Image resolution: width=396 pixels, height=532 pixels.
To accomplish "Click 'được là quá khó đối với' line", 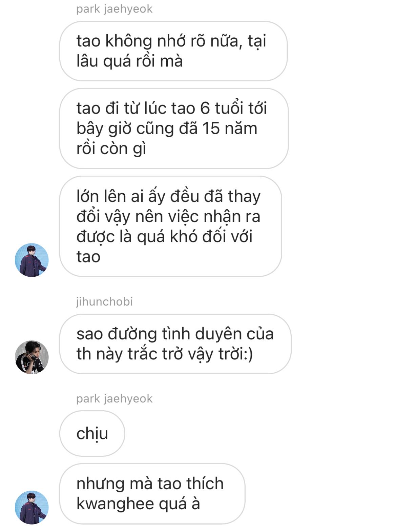I will pyautogui.click(x=164, y=236).
